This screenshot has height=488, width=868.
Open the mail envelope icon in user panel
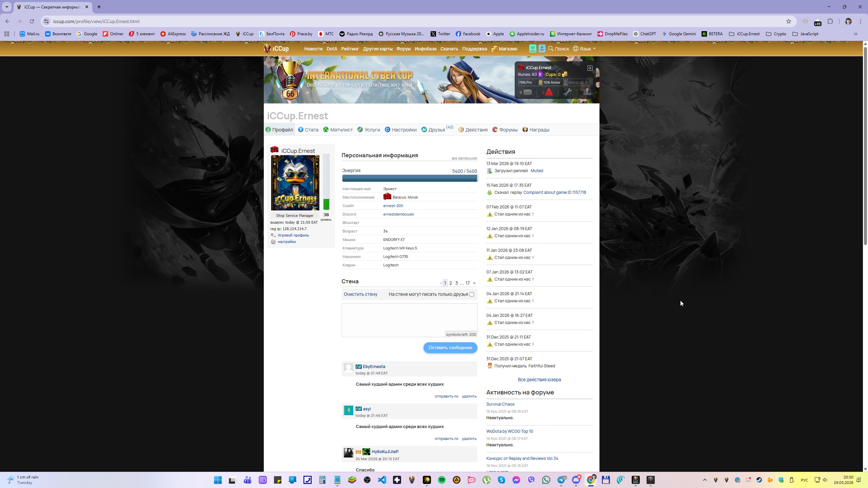point(527,92)
